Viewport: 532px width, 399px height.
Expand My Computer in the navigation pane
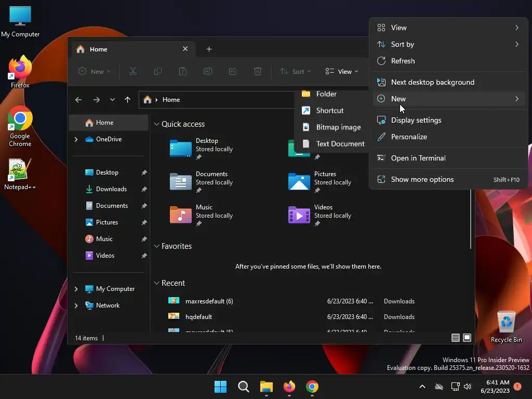(76, 289)
